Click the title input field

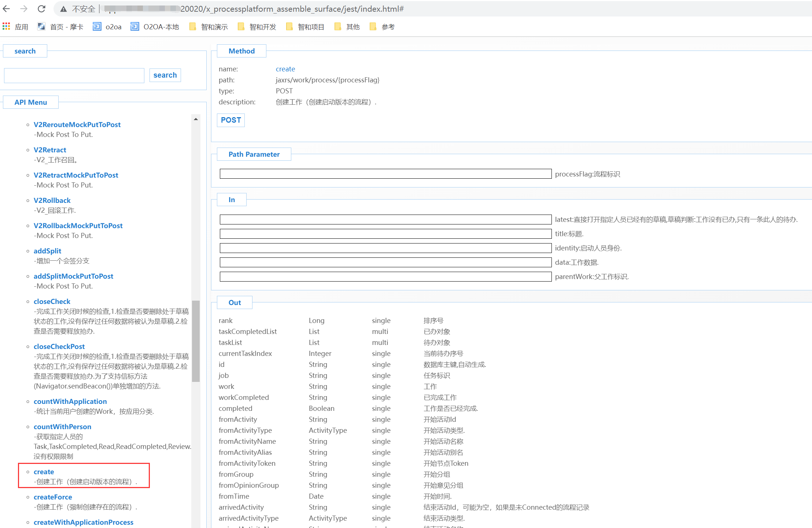[x=385, y=234]
